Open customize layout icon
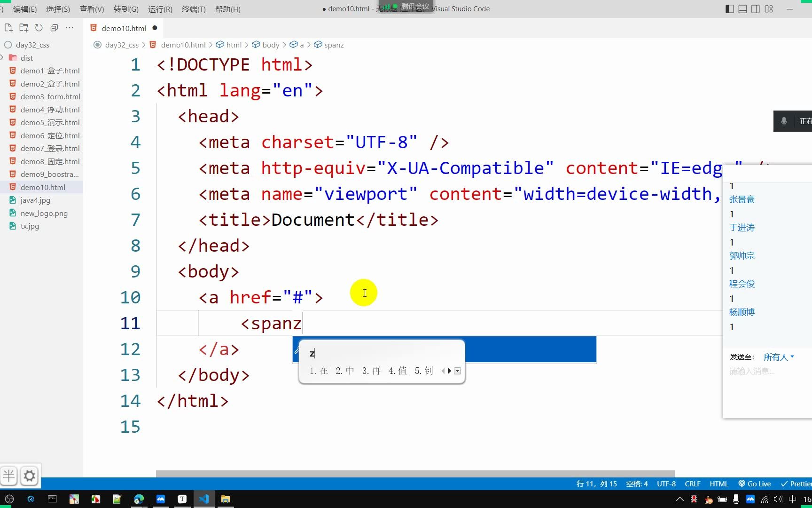 coord(769,9)
